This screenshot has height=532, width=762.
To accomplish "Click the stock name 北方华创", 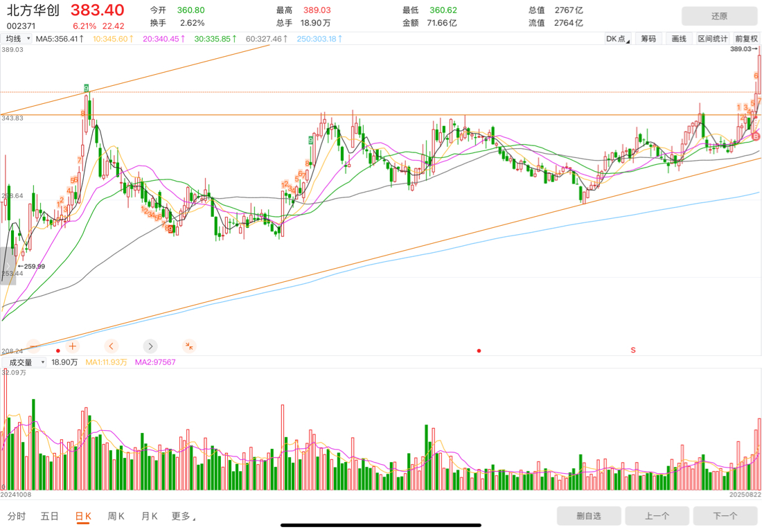I will click(x=33, y=10).
